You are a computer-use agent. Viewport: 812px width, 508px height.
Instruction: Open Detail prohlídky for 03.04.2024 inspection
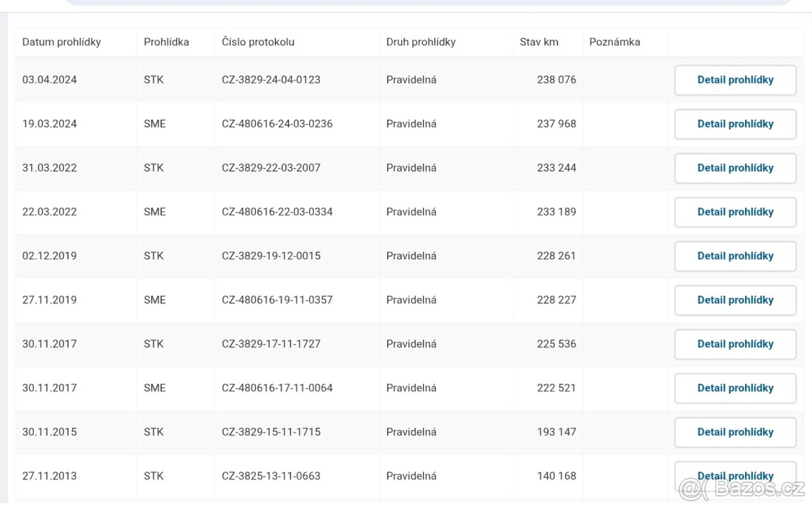coord(735,80)
